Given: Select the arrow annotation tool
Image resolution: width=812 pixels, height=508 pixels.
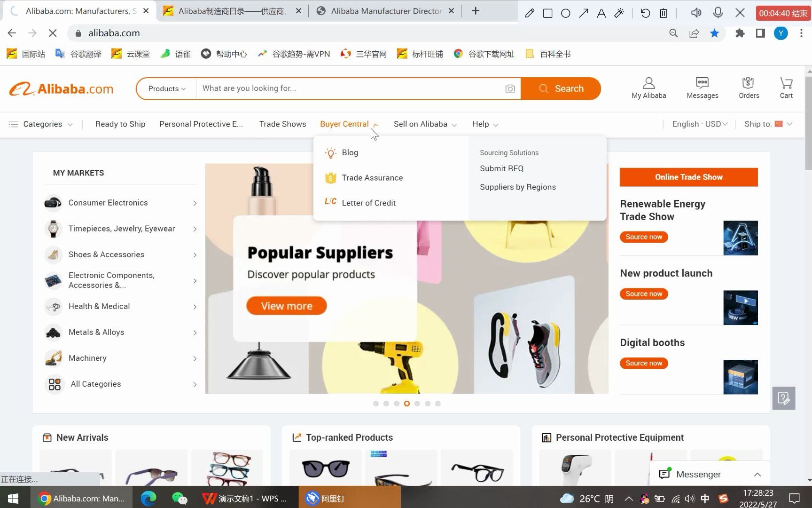Looking at the screenshot, I should pyautogui.click(x=583, y=13).
